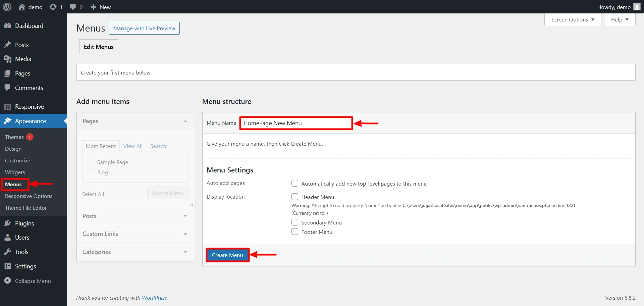Click the Comments bubble icon in sidebar
Image resolution: width=644 pixels, height=306 pixels.
[7, 88]
